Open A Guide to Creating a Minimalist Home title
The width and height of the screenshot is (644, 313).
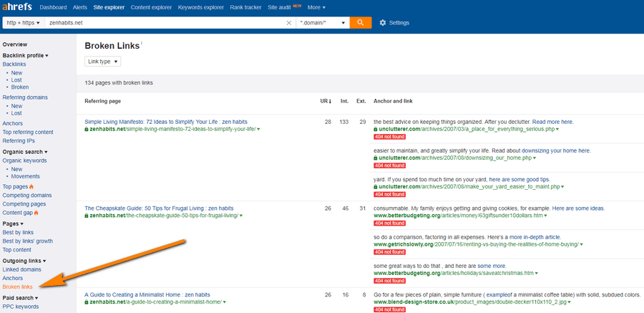pos(147,294)
